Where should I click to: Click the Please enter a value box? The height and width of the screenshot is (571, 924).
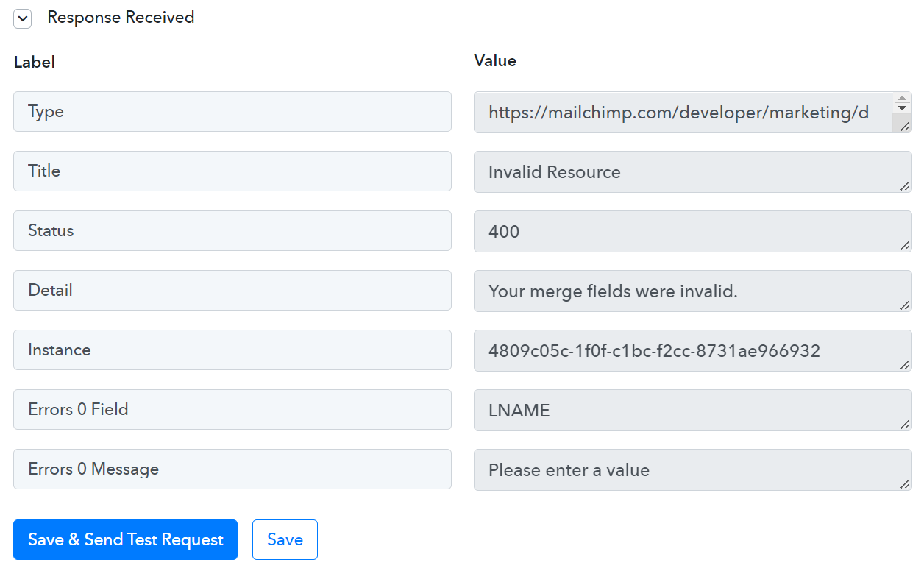pos(692,470)
